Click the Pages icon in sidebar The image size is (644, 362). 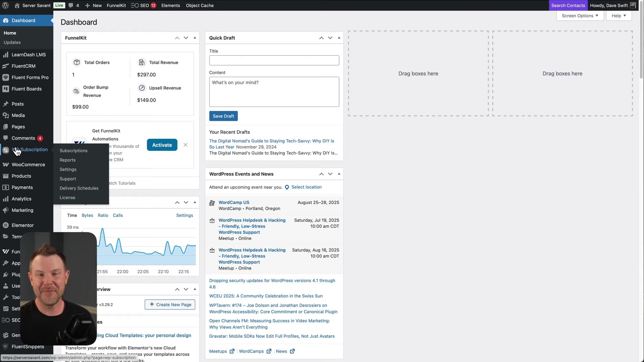(5, 127)
